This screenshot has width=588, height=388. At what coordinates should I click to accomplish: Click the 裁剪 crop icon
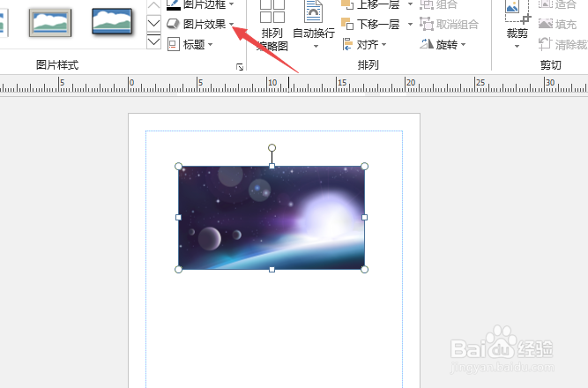click(x=517, y=12)
